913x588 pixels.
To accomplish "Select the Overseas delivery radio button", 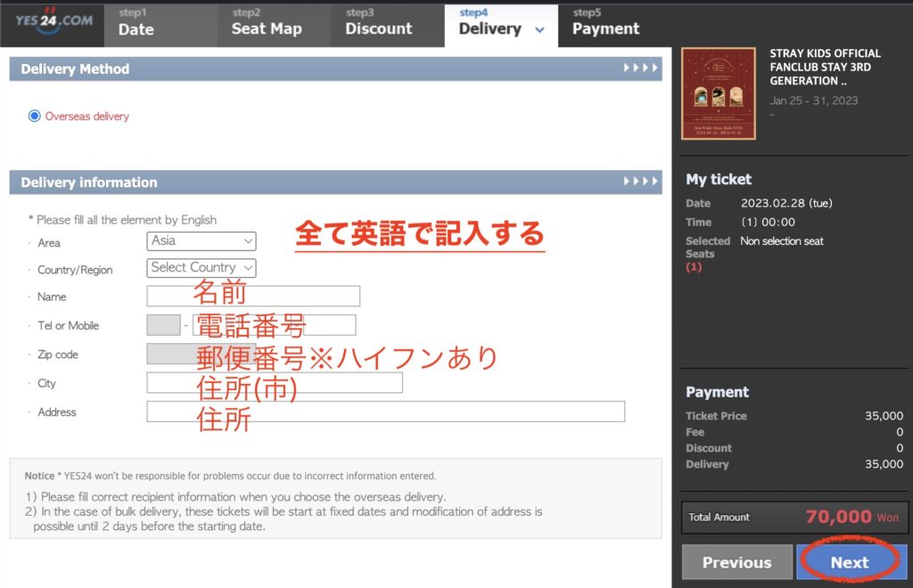I will click(35, 116).
